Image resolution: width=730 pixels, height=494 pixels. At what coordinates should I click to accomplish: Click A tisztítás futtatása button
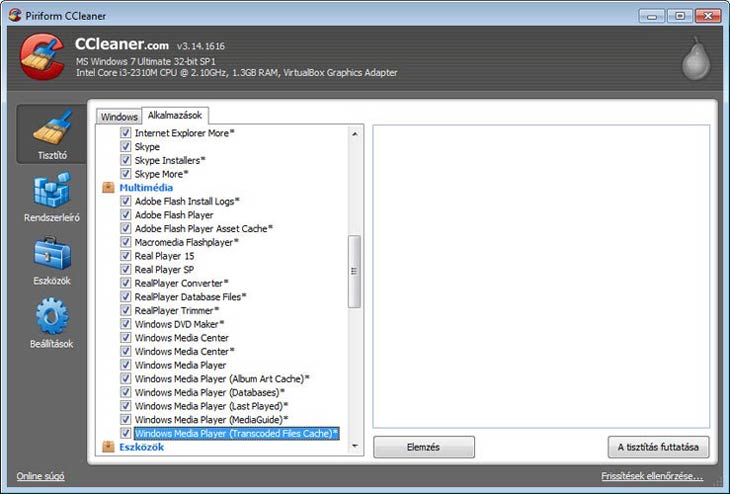[x=658, y=447]
